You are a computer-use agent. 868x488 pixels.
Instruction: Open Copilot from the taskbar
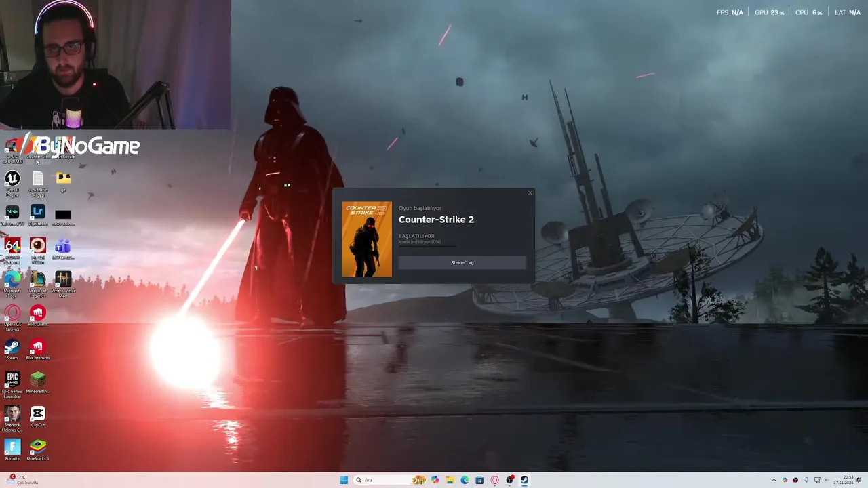[x=435, y=480]
